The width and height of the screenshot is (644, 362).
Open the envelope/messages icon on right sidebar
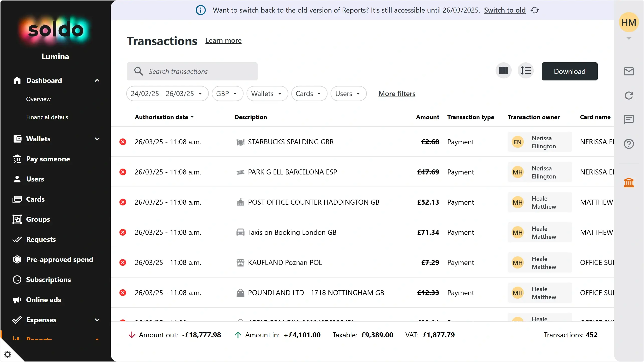click(x=629, y=71)
